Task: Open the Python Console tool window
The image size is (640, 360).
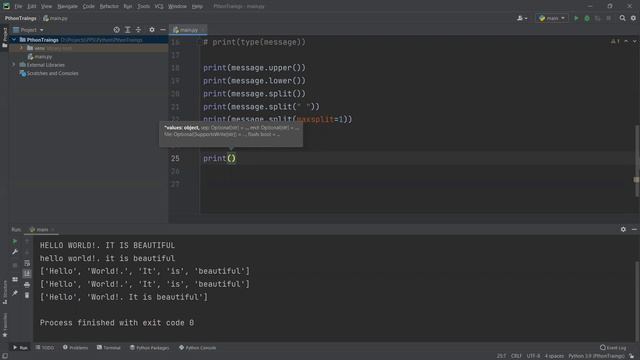Action: click(x=198, y=348)
